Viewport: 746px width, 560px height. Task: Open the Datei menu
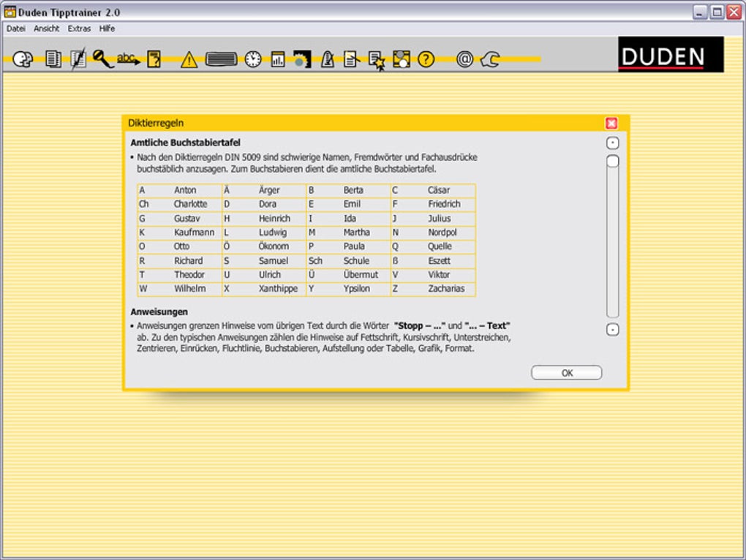15,29
